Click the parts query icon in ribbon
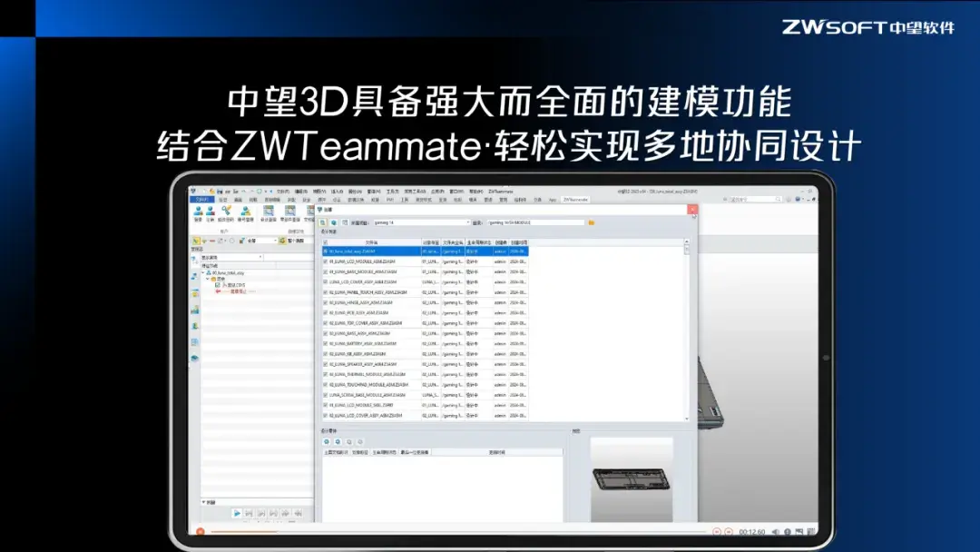Image resolution: width=980 pixels, height=552 pixels. coord(290,212)
